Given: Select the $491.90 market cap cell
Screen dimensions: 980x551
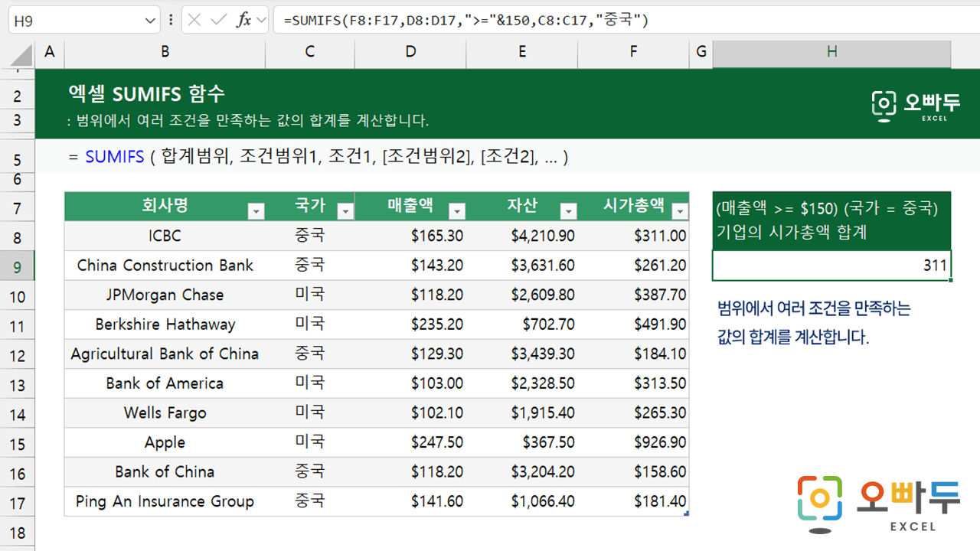Looking at the screenshot, I should [633, 324].
